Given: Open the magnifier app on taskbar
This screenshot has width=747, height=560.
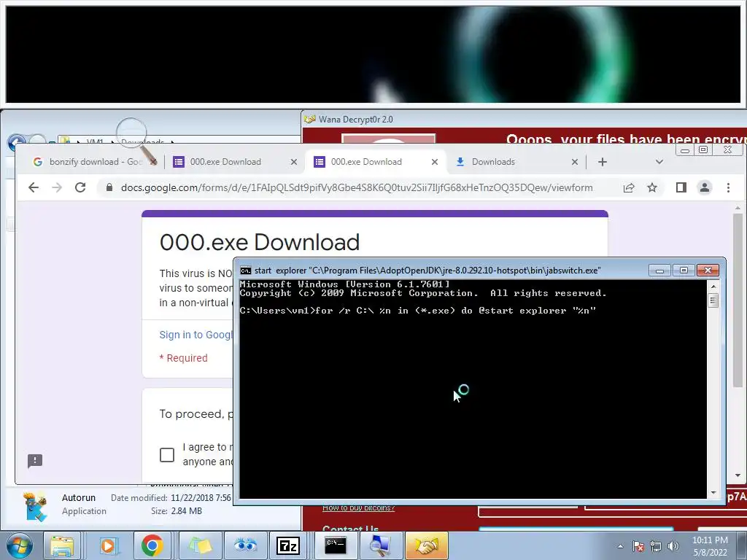Looking at the screenshot, I should pos(380,545).
